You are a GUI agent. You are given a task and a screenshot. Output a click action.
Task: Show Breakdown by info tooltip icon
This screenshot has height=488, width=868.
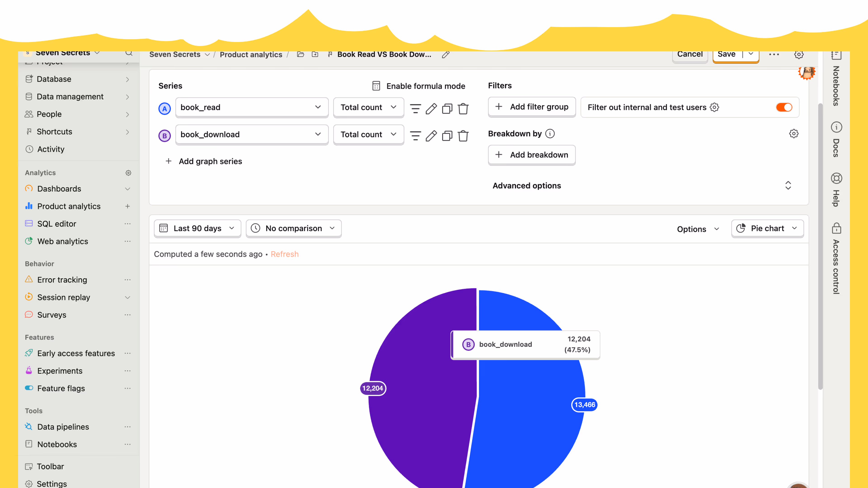[x=550, y=134]
